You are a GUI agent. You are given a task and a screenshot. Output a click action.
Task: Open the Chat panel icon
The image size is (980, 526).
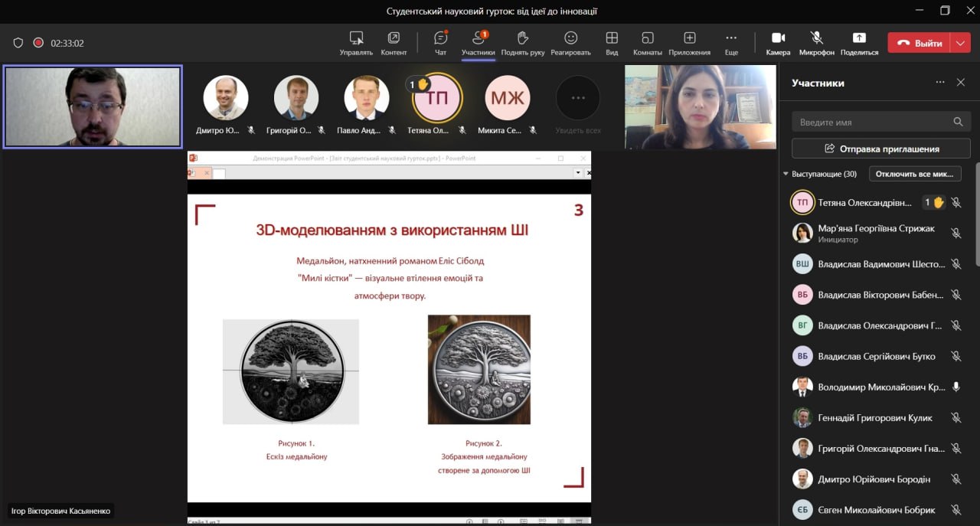[x=440, y=38]
